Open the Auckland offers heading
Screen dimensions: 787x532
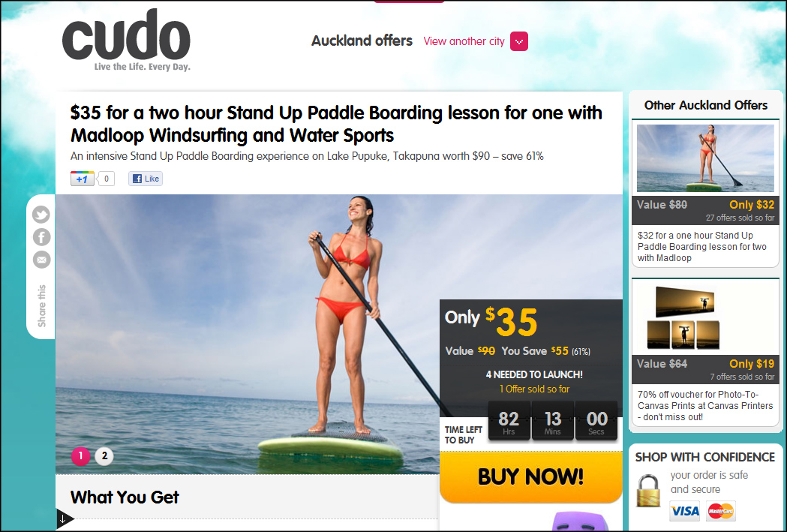pyautogui.click(x=362, y=41)
